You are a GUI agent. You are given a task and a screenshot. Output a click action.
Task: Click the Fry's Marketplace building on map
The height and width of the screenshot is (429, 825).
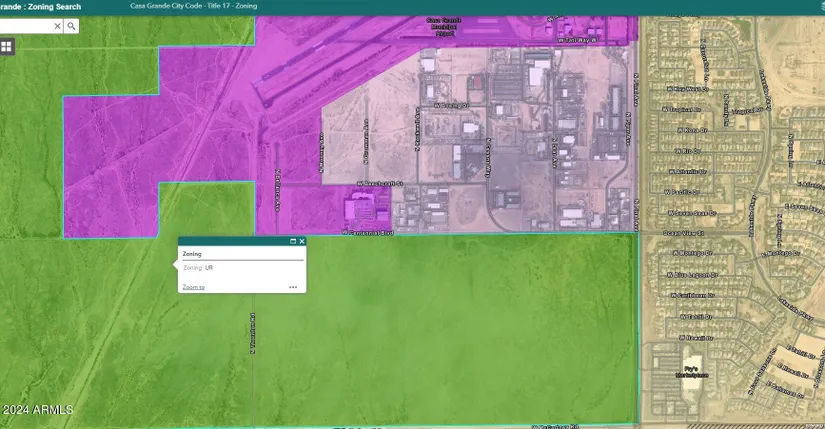[x=691, y=370]
